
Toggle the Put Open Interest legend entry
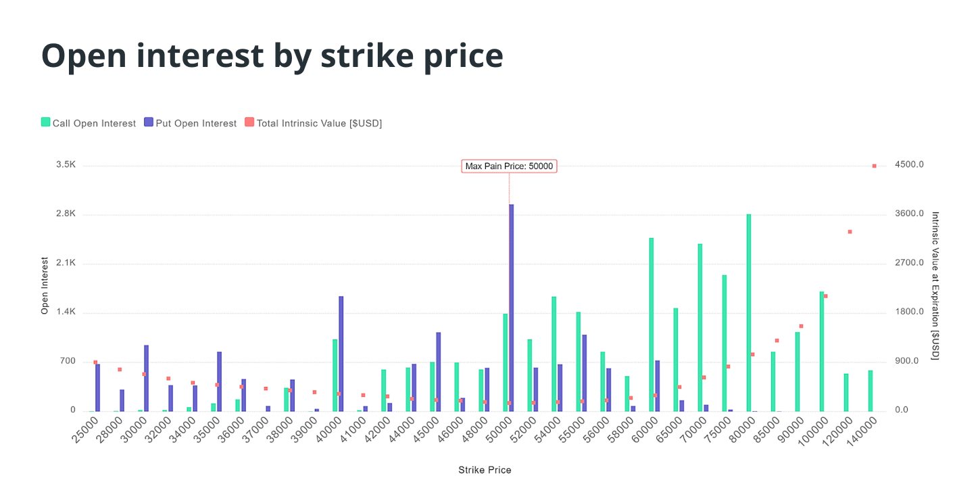(x=191, y=123)
